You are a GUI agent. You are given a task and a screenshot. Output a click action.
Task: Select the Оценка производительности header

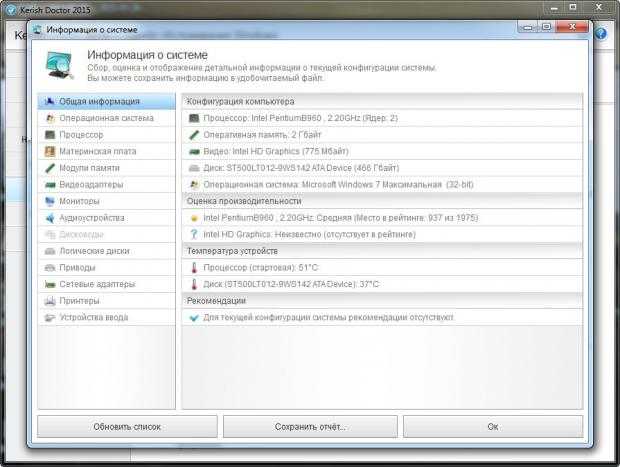[244, 201]
